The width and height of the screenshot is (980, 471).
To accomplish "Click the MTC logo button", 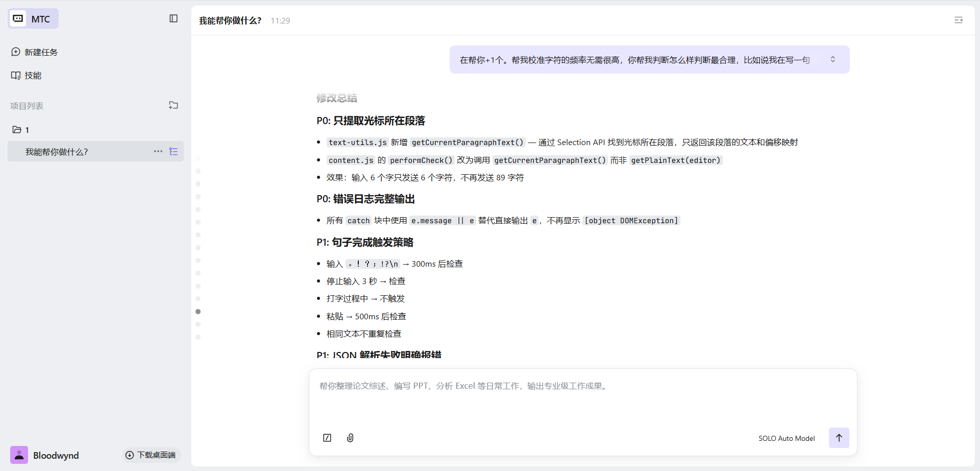I will [x=33, y=19].
